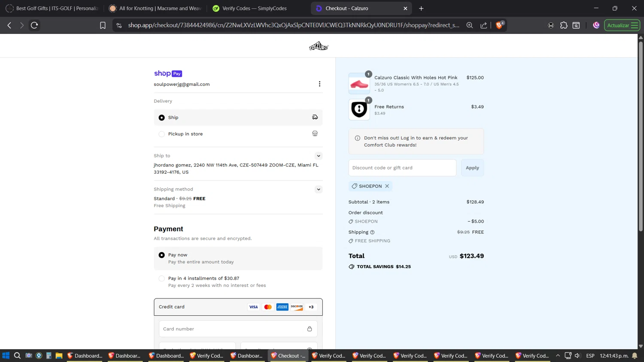The height and width of the screenshot is (362, 644).
Task: Switch to the All for Knotting Macrame tab
Action: tap(155, 8)
